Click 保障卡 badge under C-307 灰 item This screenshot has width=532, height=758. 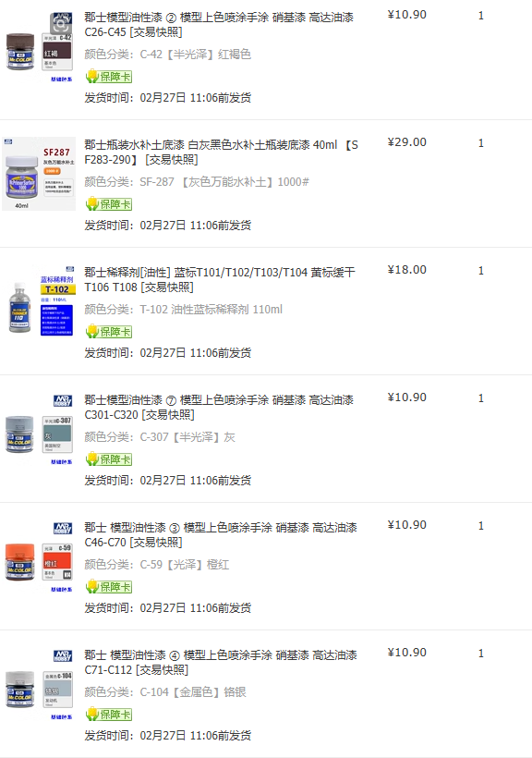[x=109, y=459]
